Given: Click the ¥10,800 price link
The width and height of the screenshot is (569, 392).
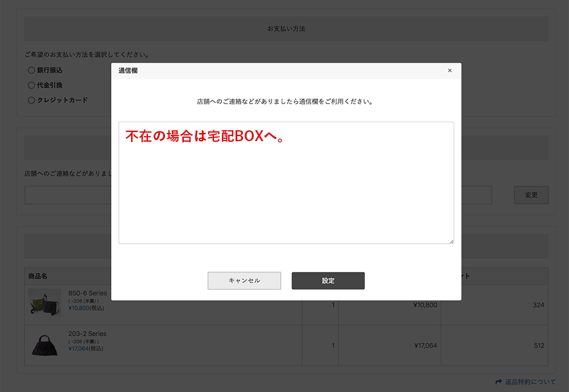Looking at the screenshot, I should coord(78,308).
